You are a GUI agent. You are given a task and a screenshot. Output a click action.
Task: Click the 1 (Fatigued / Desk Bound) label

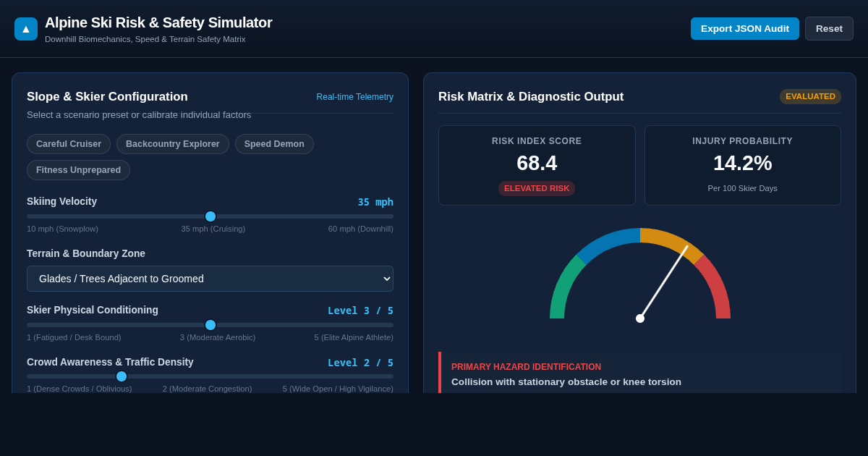[x=74, y=337]
